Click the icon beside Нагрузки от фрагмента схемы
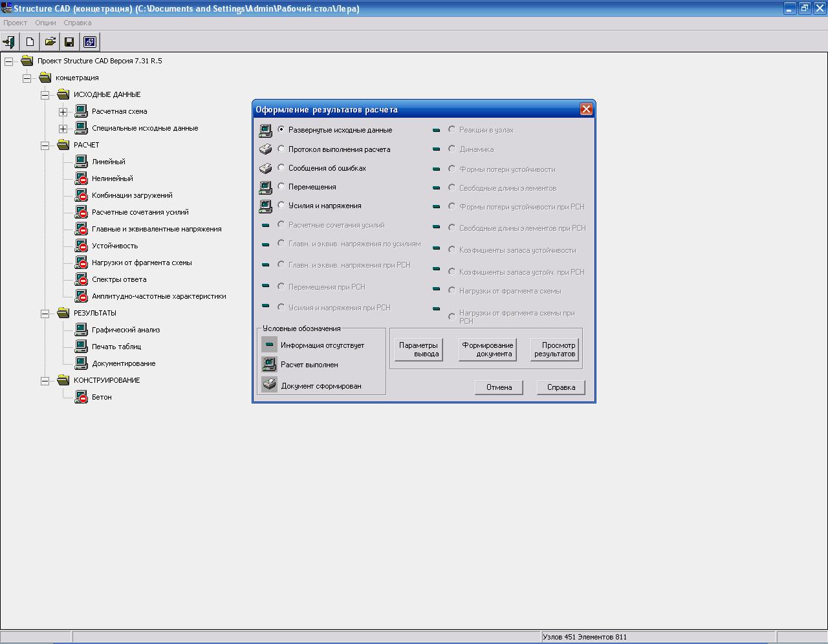Image resolution: width=828 pixels, height=644 pixels. coord(81,263)
